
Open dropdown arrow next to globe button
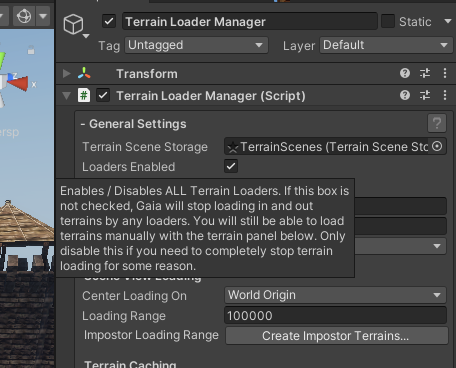(43, 16)
